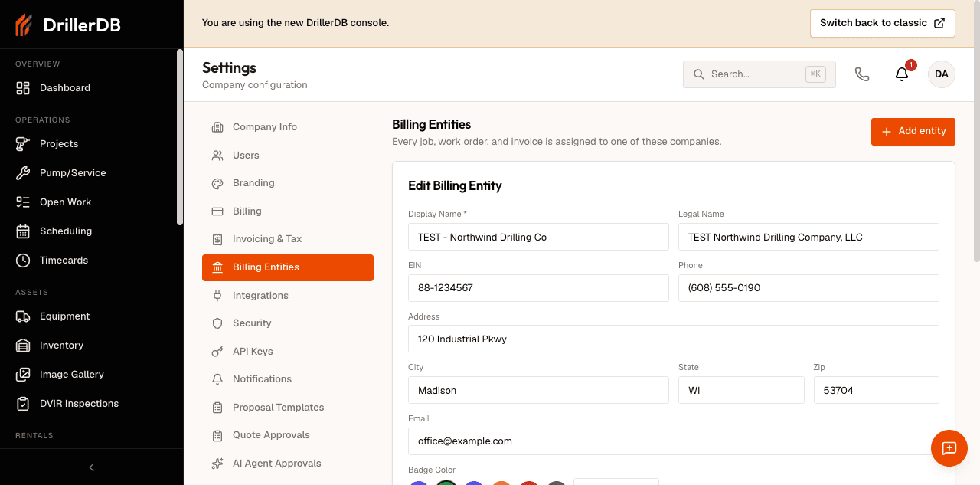
Task: Open Proposal Templates settings section
Action: coord(288,408)
